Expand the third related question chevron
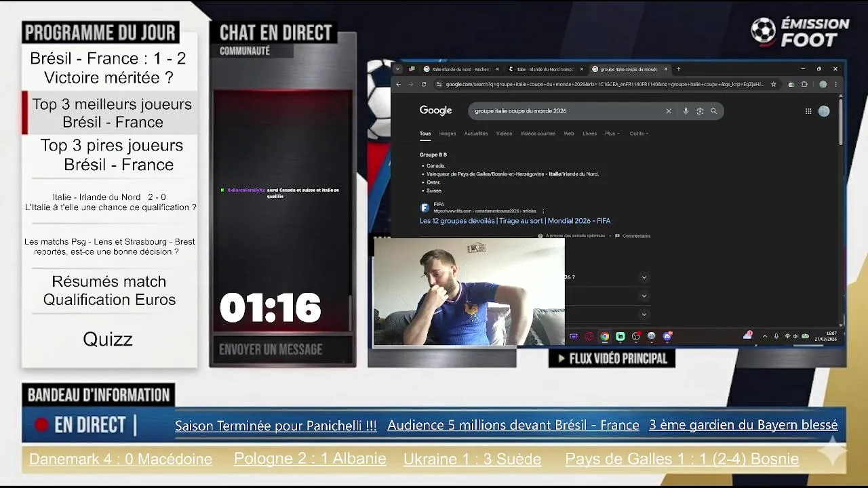The image size is (868, 488). tap(644, 314)
